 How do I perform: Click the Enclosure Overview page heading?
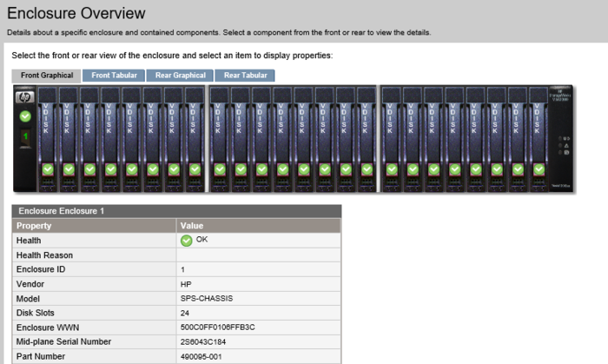pyautogui.click(x=76, y=13)
